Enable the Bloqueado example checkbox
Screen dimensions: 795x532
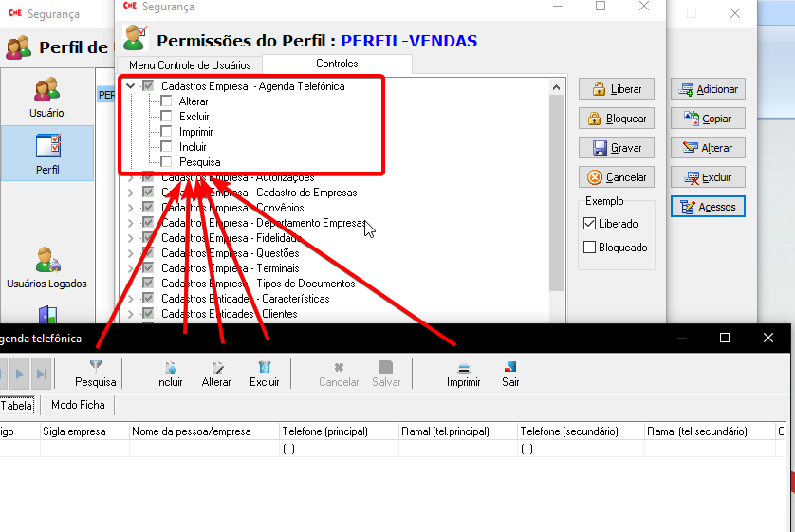pos(589,248)
